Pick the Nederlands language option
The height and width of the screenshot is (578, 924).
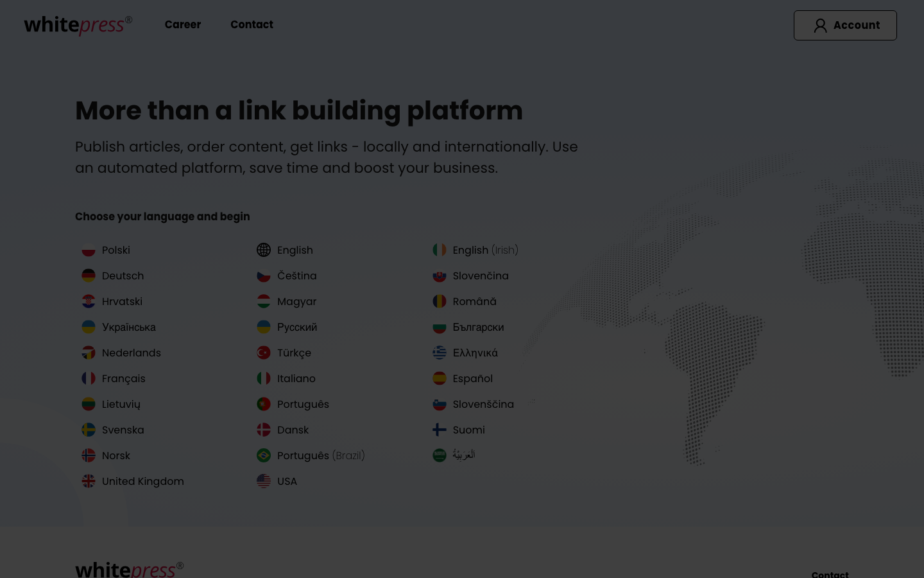(x=132, y=353)
